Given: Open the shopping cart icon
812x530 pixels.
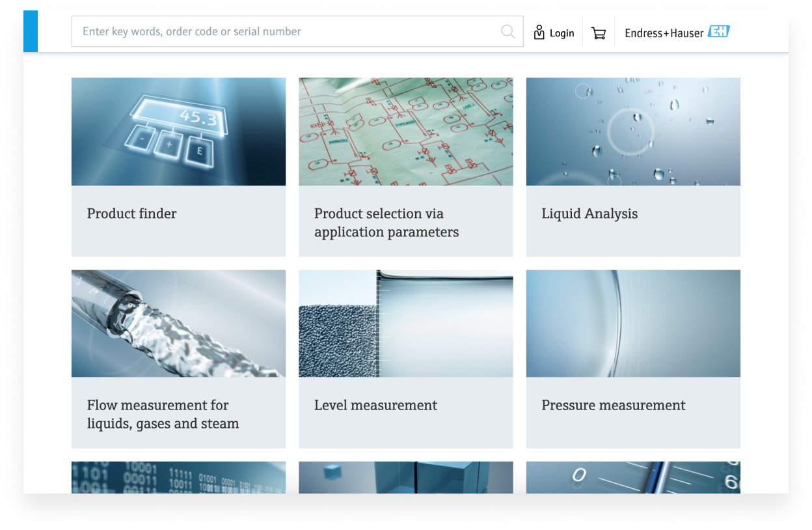Looking at the screenshot, I should (598, 32).
